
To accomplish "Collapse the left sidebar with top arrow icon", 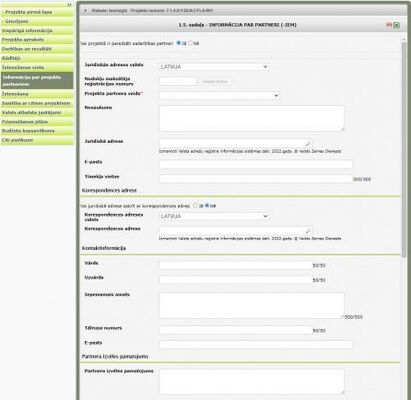I will click(69, 5).
